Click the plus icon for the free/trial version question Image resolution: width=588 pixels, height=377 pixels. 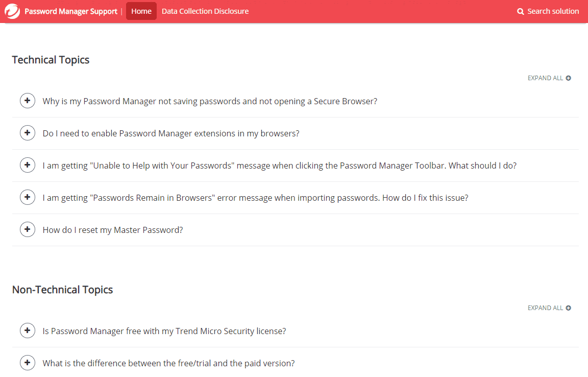[28, 363]
